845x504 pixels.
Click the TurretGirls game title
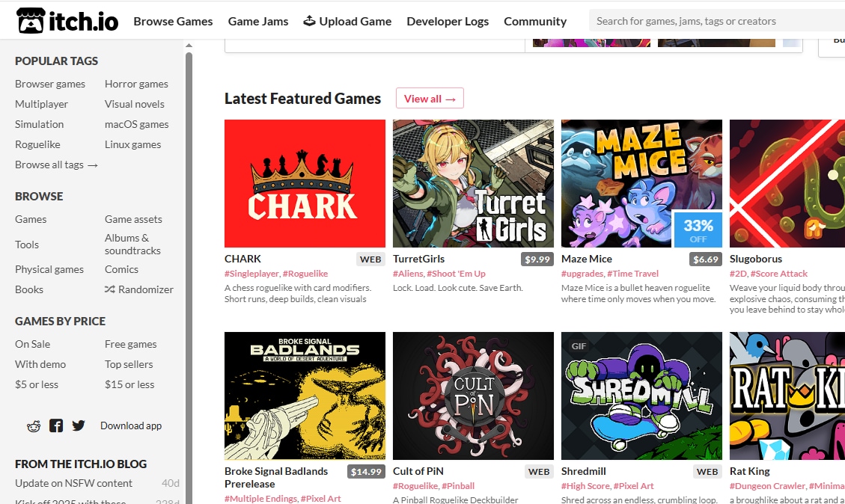pyautogui.click(x=418, y=259)
